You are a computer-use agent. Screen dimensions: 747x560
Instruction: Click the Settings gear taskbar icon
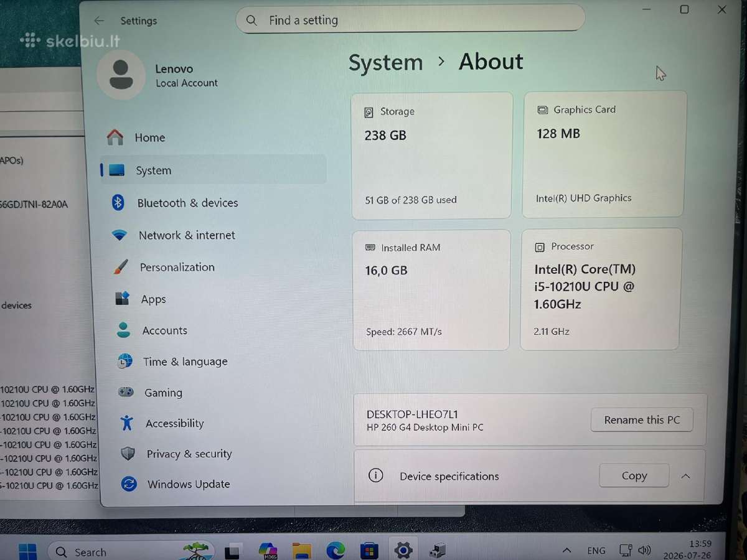(403, 550)
